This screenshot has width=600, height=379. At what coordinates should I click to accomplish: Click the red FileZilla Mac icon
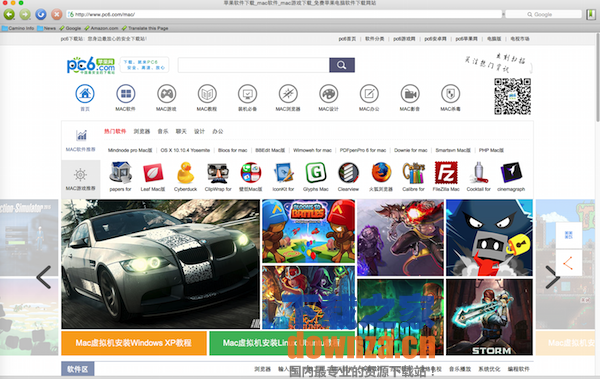pos(446,173)
